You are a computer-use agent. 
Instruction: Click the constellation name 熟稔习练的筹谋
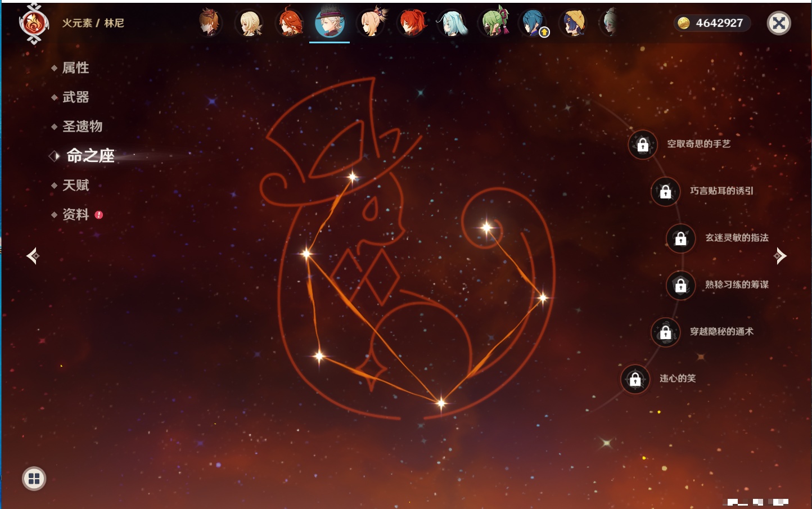point(737,285)
